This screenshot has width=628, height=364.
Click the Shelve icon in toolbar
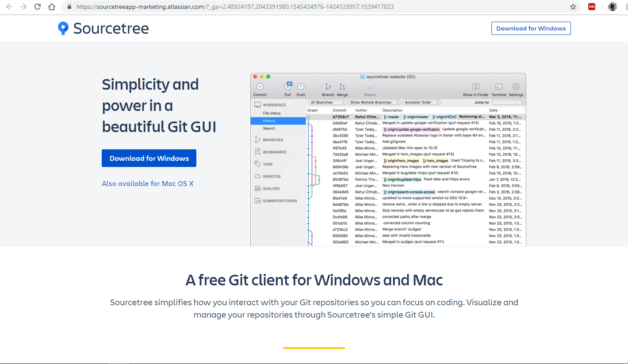tap(370, 87)
